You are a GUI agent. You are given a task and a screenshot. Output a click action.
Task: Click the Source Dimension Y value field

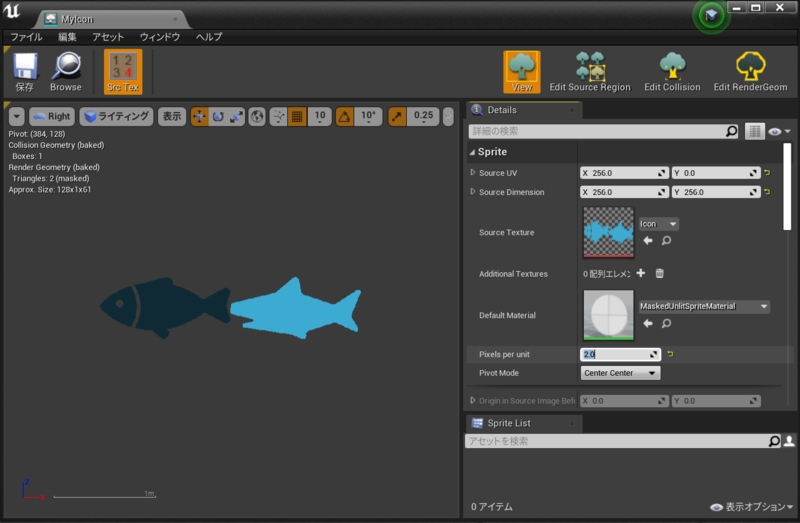pos(716,192)
